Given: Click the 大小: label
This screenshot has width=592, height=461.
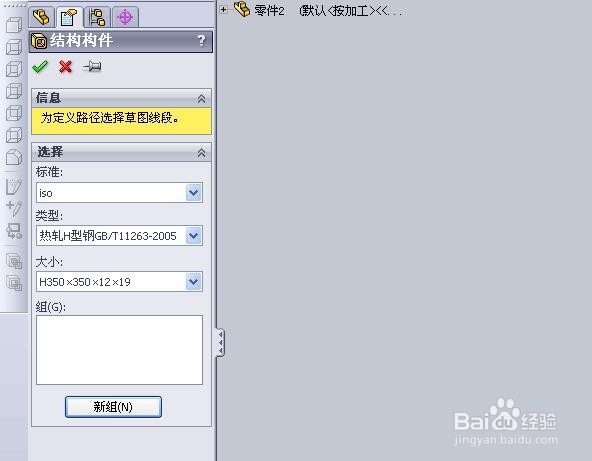Looking at the screenshot, I should pyautogui.click(x=49, y=261).
